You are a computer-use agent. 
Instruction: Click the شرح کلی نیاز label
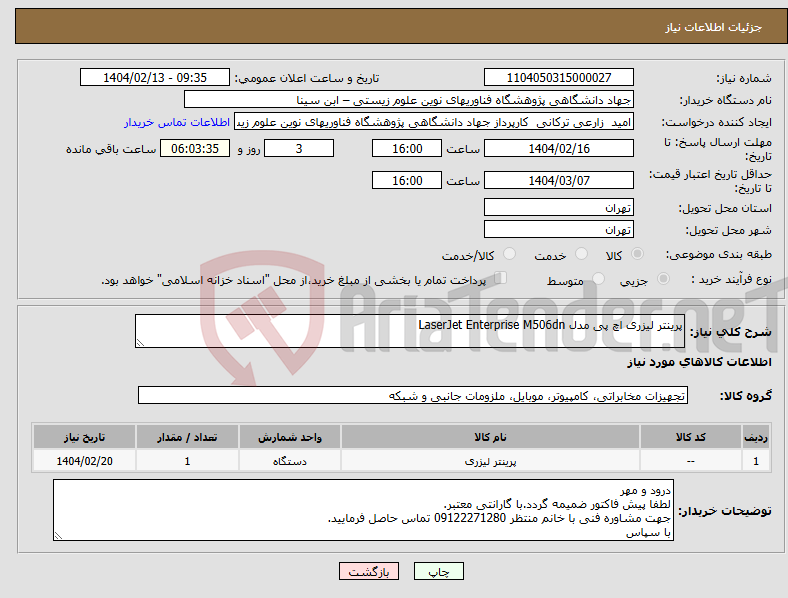click(731, 332)
